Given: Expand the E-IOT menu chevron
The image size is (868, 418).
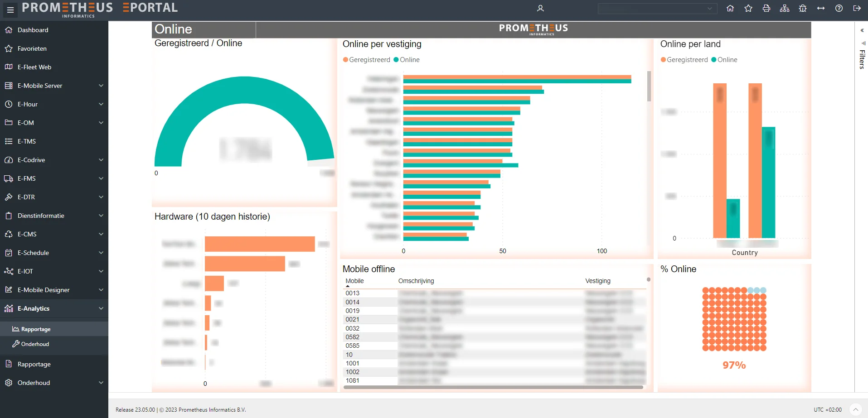Looking at the screenshot, I should (101, 271).
